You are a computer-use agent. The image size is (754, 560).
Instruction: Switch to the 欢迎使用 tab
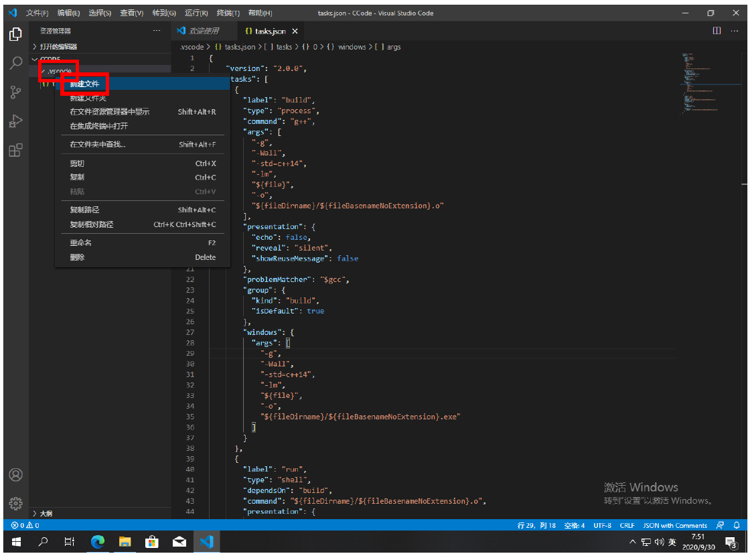coord(204,31)
